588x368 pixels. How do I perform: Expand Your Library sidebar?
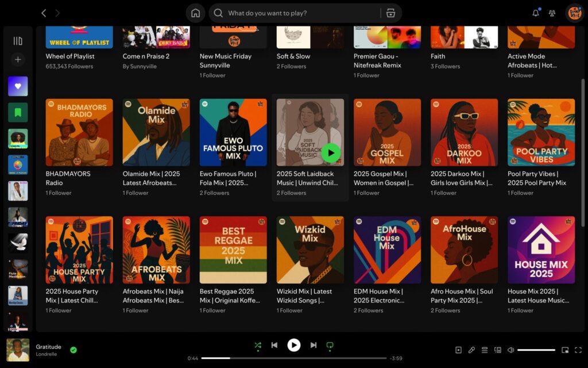tap(18, 41)
